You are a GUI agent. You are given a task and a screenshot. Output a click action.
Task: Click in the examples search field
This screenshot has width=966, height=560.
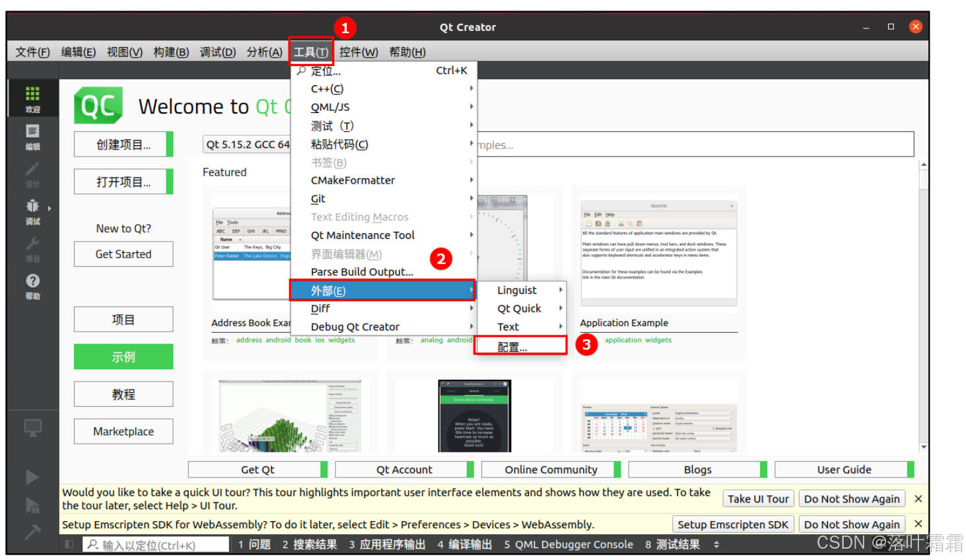[x=695, y=145]
